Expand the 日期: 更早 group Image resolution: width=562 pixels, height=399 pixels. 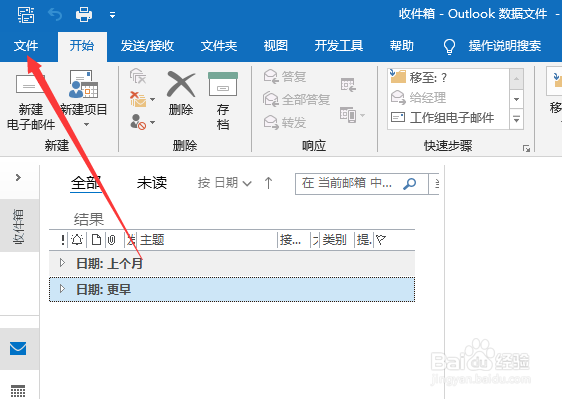[62, 289]
